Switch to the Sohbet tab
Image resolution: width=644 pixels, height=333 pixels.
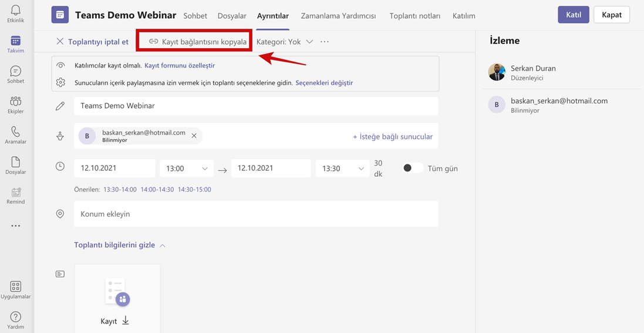195,16
